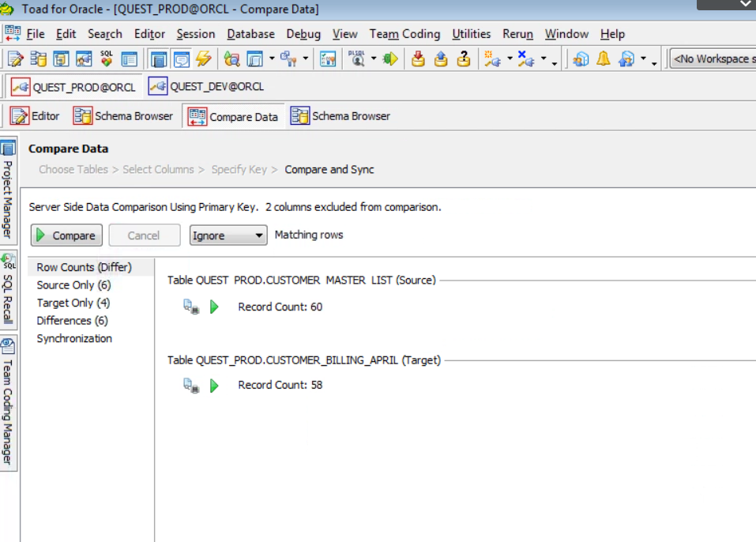
Task: Click the speech bubble window toolbar icon
Action: click(181, 59)
